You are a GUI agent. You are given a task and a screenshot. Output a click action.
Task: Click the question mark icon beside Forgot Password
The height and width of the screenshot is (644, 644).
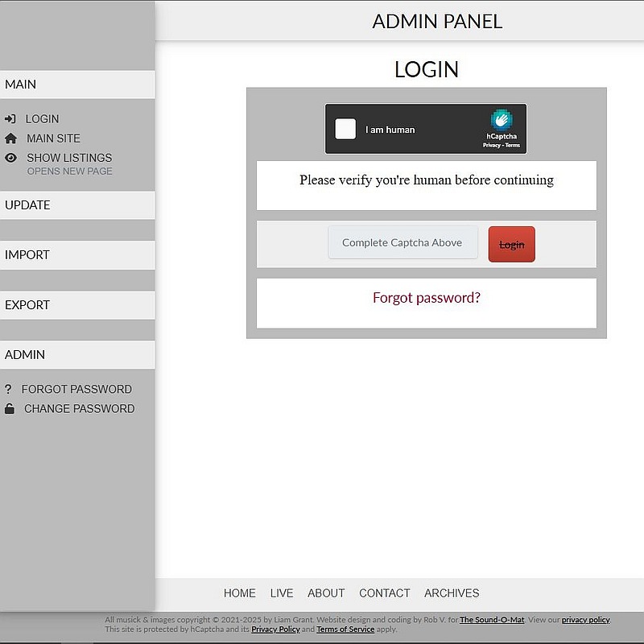[x=8, y=389]
